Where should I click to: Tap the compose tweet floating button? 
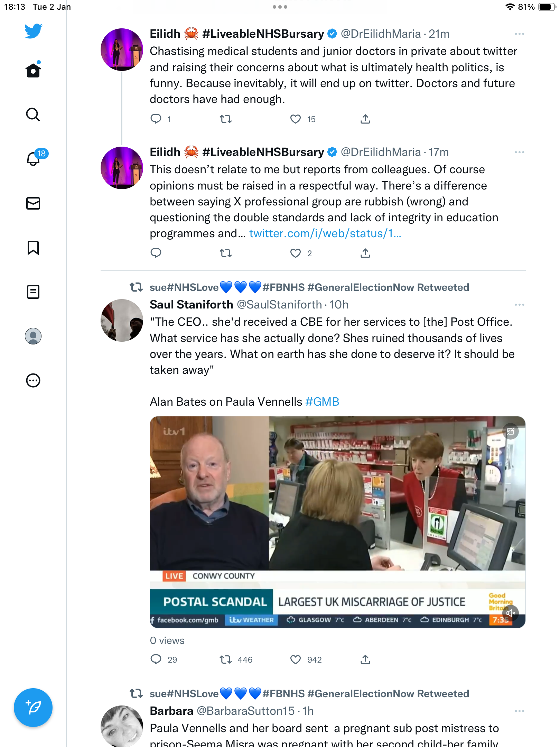pos(33,708)
